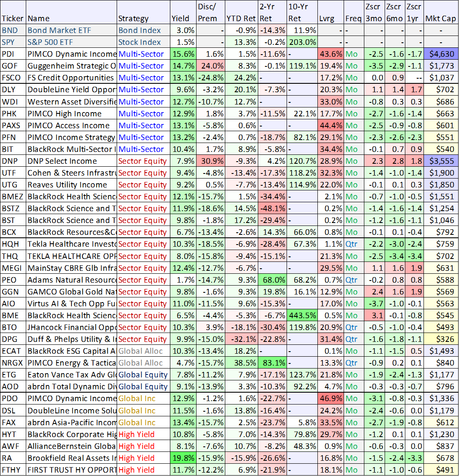Viewport: 459px width, 476px height.
Task: Click Cohen & Steers Infrastructure name cell
Action: click(x=71, y=173)
